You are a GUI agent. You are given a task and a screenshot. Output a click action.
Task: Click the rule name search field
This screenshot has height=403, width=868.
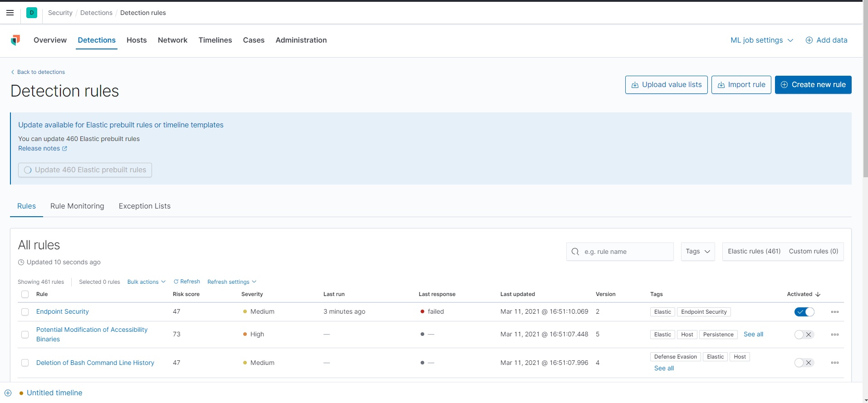click(x=620, y=252)
